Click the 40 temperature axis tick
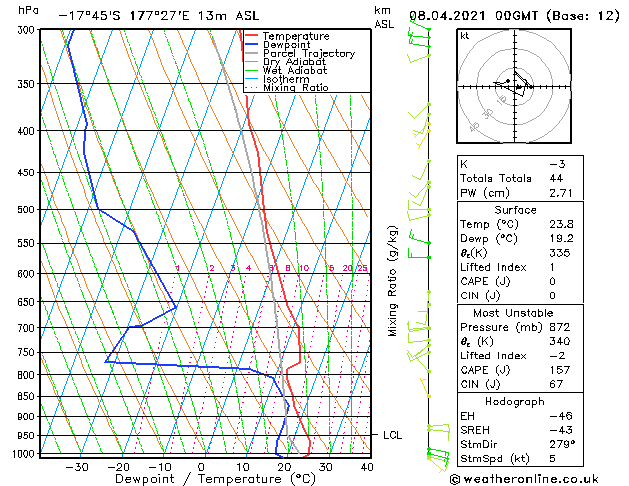Image resolution: width=629 pixels, height=486 pixels. [367, 467]
